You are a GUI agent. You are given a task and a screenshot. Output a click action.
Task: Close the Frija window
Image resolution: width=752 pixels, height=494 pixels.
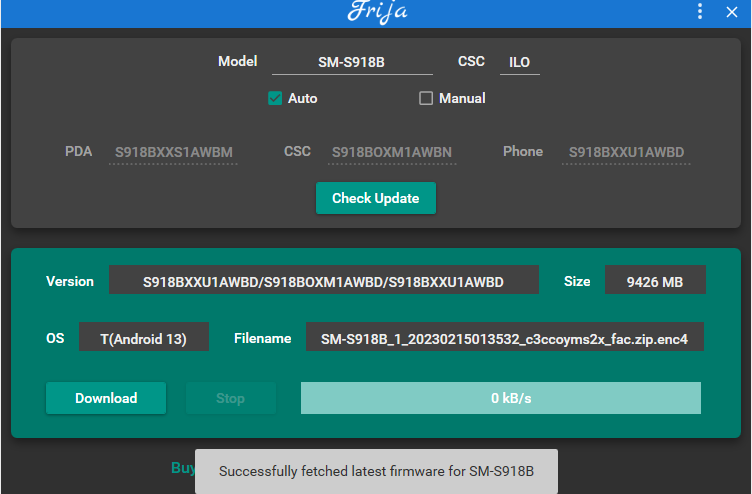731,12
